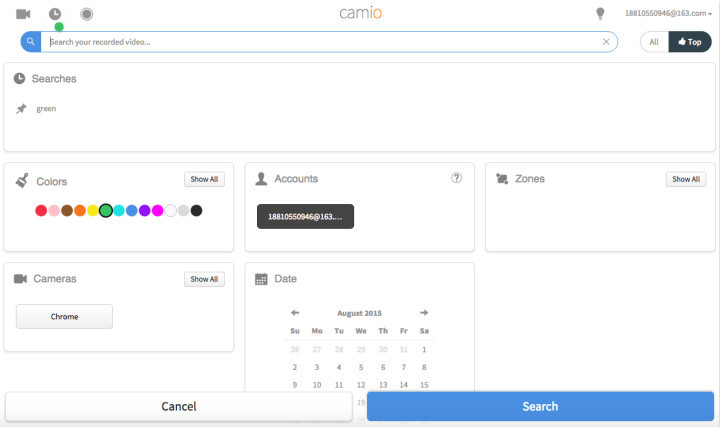
Task: Select the Top filter toggle
Action: [690, 42]
